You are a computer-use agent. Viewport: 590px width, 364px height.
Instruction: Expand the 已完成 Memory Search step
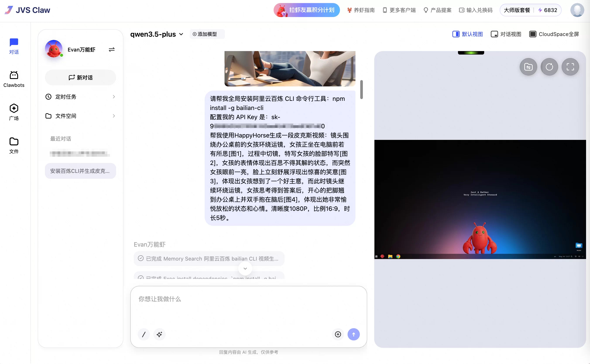(209, 259)
